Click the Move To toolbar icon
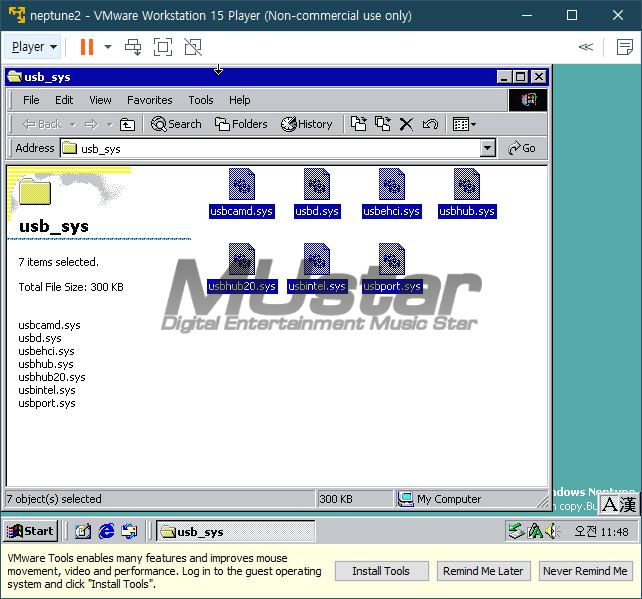This screenshot has width=642, height=599. (359, 124)
